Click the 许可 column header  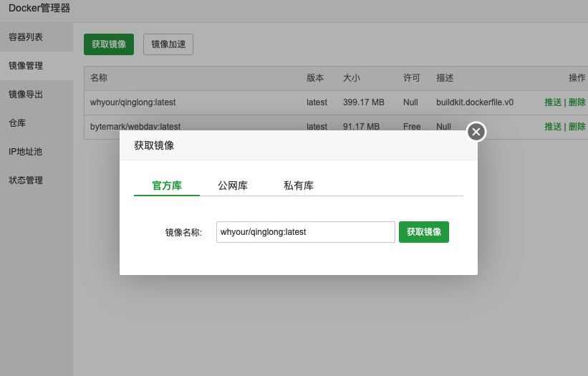(x=412, y=78)
